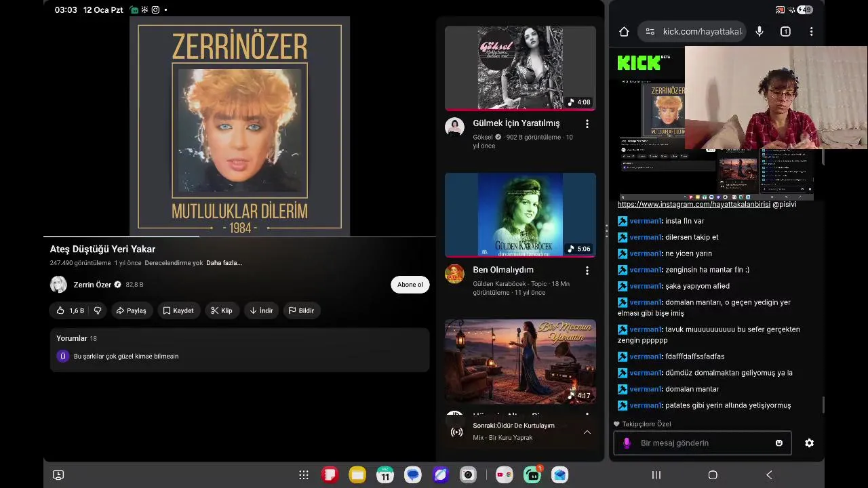This screenshot has height=488, width=868.
Task: Click the Kick chat scrollbar
Action: tap(823, 405)
